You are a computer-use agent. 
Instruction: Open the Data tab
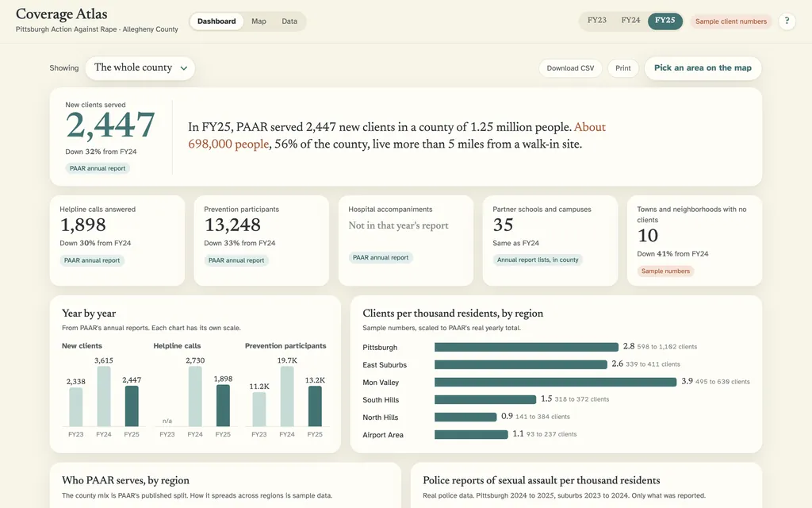(289, 21)
